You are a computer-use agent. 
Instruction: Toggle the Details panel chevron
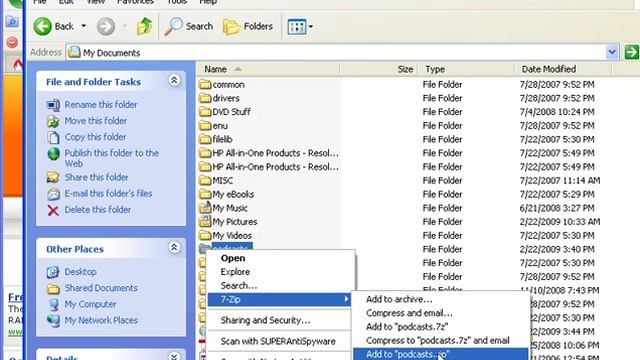174,357
